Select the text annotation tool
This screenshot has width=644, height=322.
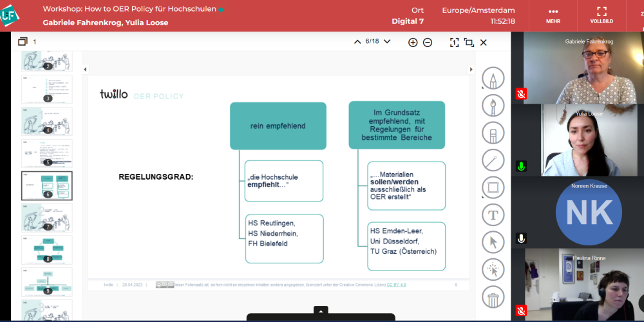point(493,215)
